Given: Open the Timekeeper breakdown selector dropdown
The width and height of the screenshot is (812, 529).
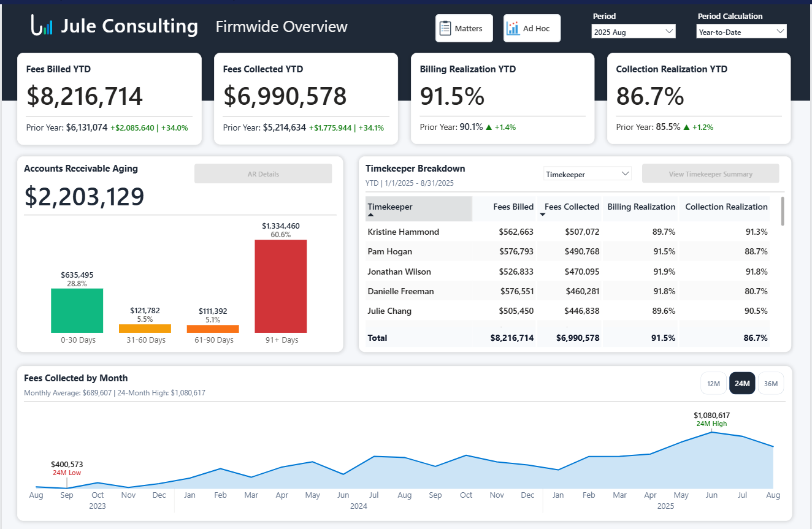Looking at the screenshot, I should coord(587,173).
